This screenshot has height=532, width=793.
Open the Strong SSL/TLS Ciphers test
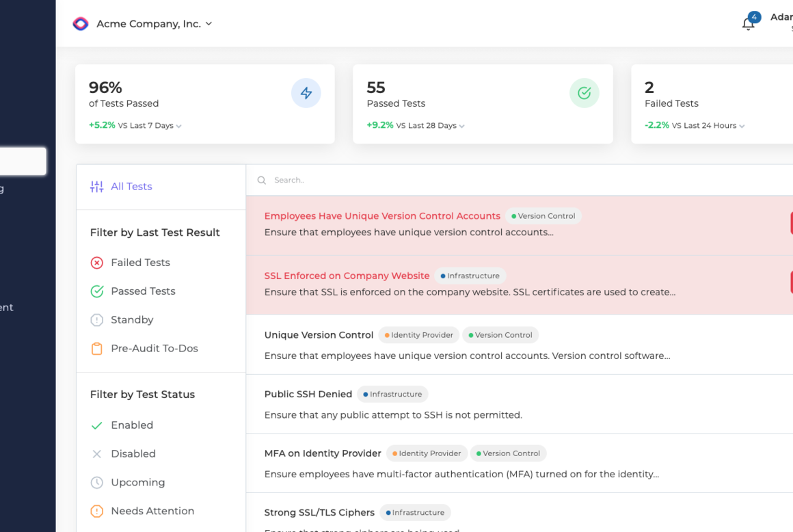coord(319,512)
